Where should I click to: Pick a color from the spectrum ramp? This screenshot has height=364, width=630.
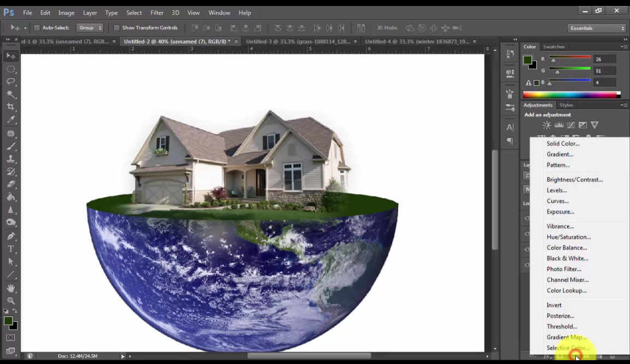(x=569, y=94)
